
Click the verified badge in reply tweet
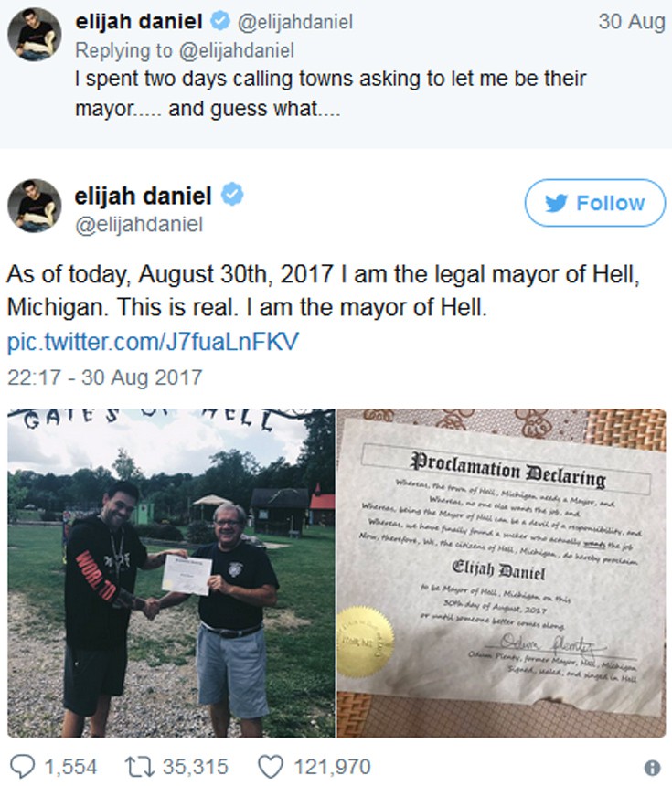coord(219,21)
